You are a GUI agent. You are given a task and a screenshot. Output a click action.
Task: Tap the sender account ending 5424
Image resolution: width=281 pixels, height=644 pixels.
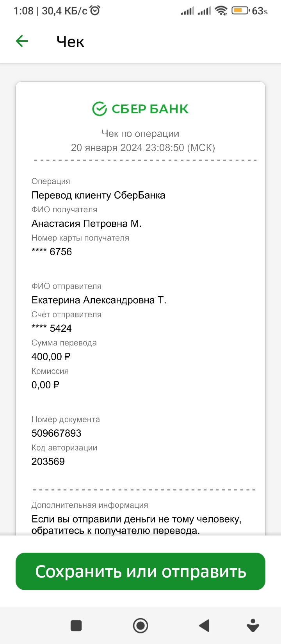pos(52,328)
